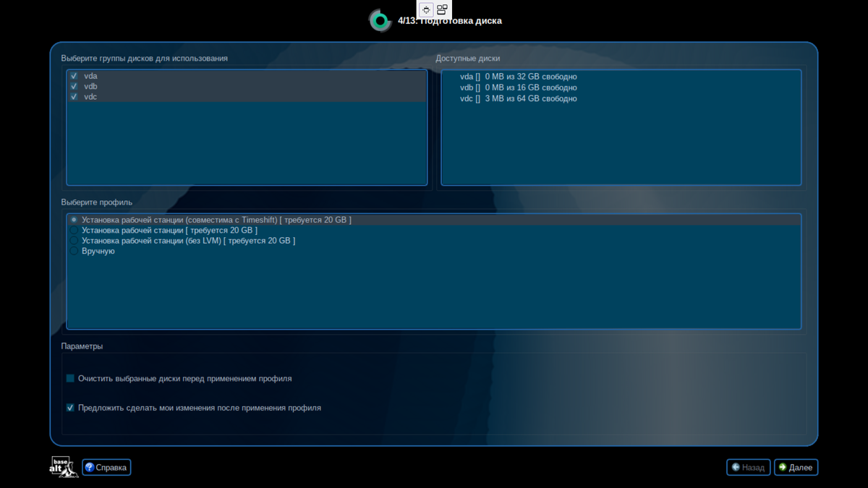Click the green arrow icon on Далее

click(783, 467)
